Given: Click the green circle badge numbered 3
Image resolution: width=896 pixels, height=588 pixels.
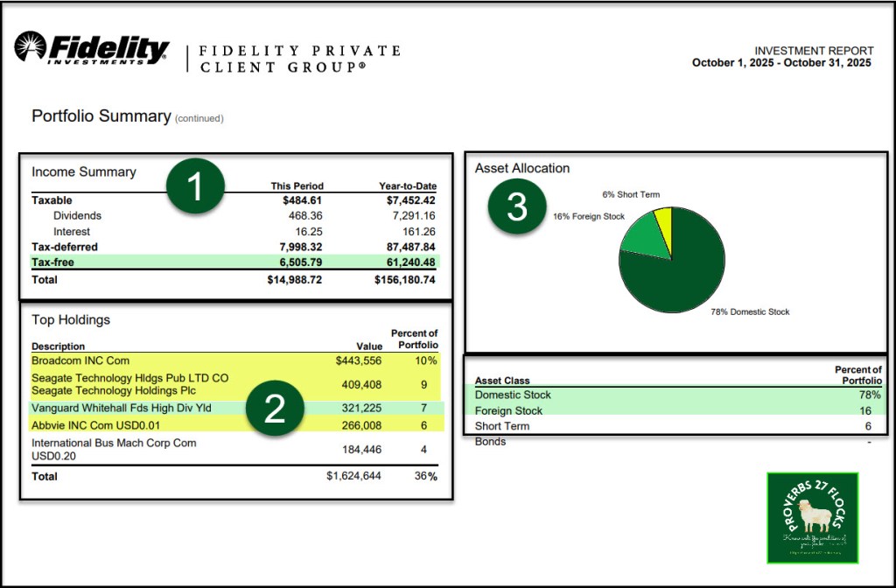Looking at the screenshot, I should [517, 206].
